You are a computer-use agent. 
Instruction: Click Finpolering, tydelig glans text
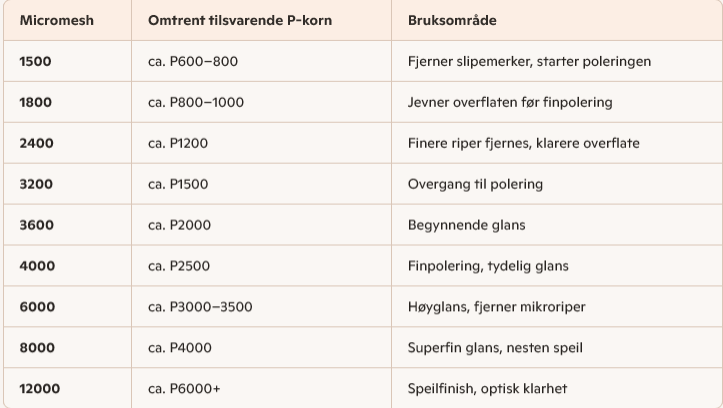click(x=488, y=266)
